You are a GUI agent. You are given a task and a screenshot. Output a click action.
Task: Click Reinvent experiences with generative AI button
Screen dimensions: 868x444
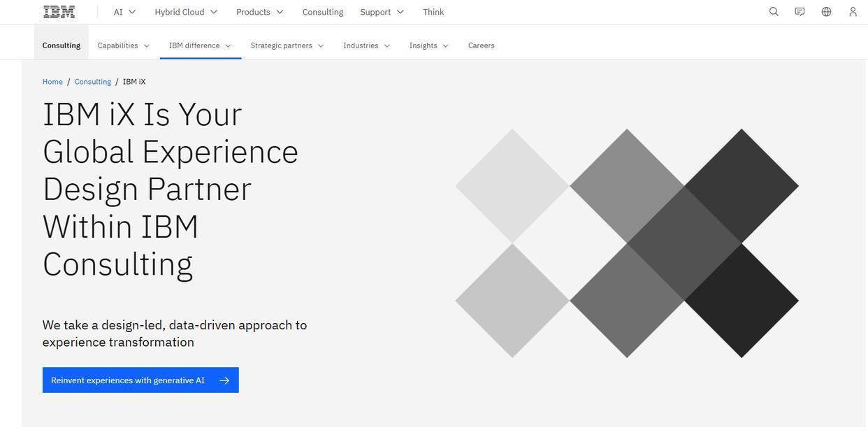coord(140,380)
